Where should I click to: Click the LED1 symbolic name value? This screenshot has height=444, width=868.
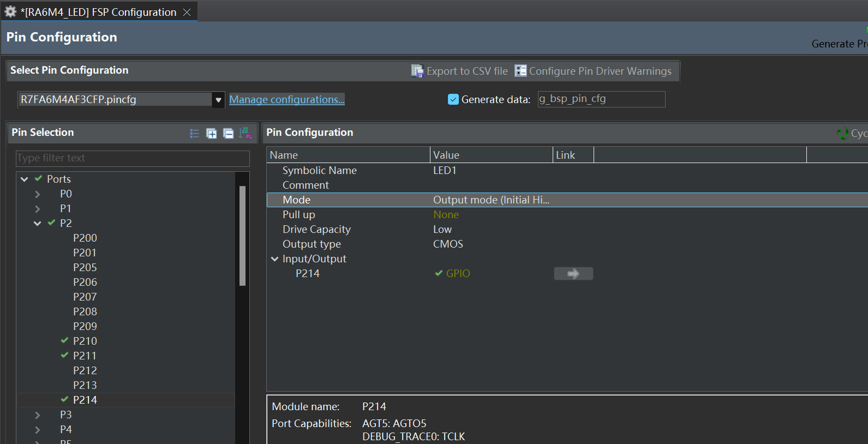click(x=445, y=170)
